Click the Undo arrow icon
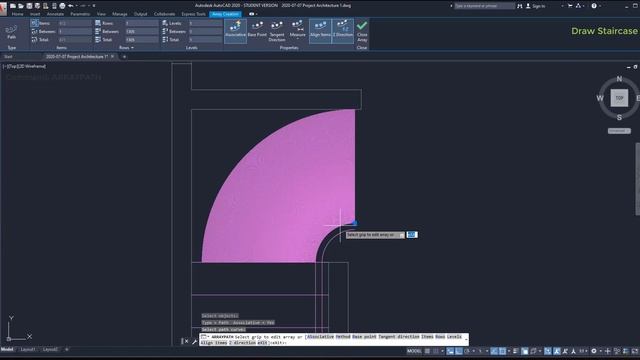The height and width of the screenshot is (360, 640). [x=71, y=6]
